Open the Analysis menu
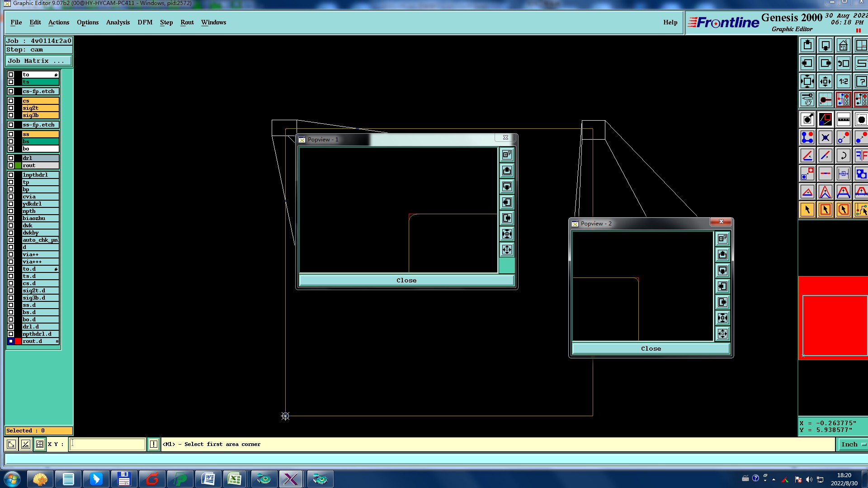The height and width of the screenshot is (488, 868). (x=118, y=22)
